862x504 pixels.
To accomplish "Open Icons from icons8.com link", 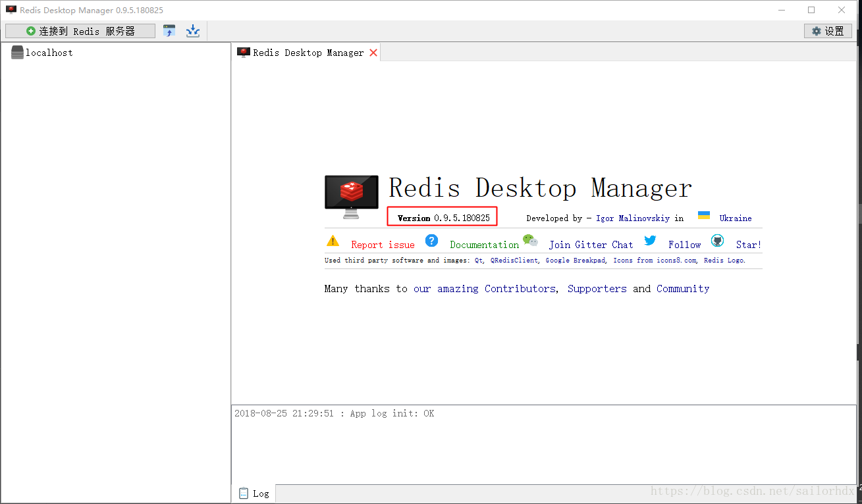I will pyautogui.click(x=655, y=261).
